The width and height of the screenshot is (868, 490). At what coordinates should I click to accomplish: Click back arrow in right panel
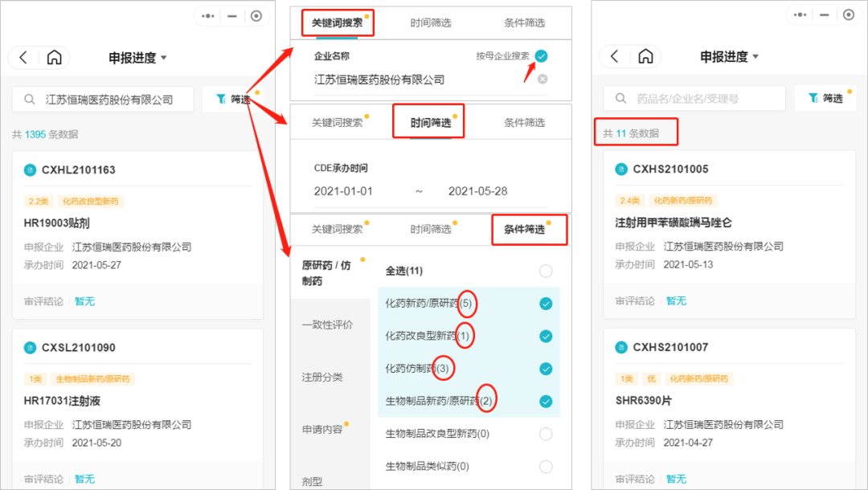[x=615, y=56]
